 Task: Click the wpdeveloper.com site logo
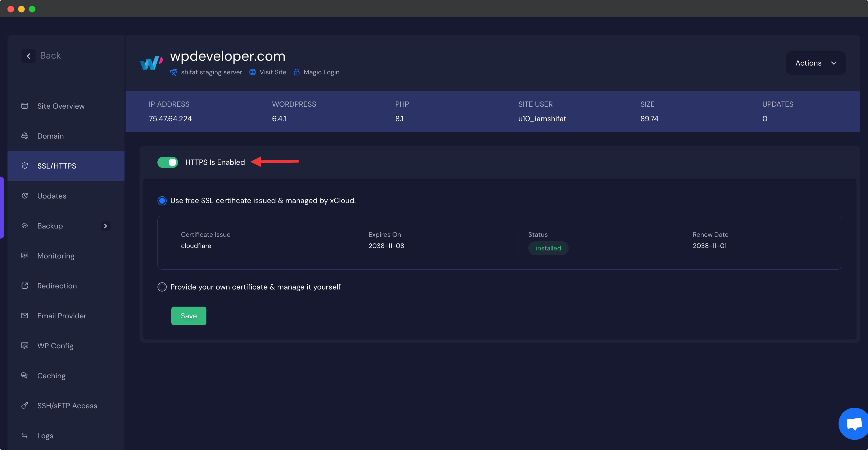pos(151,63)
